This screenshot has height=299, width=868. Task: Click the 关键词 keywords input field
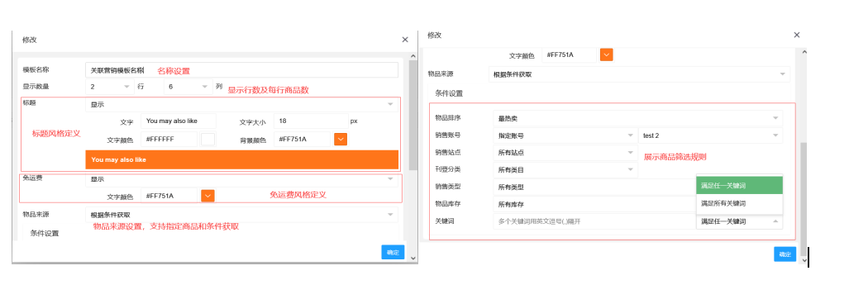click(x=594, y=221)
